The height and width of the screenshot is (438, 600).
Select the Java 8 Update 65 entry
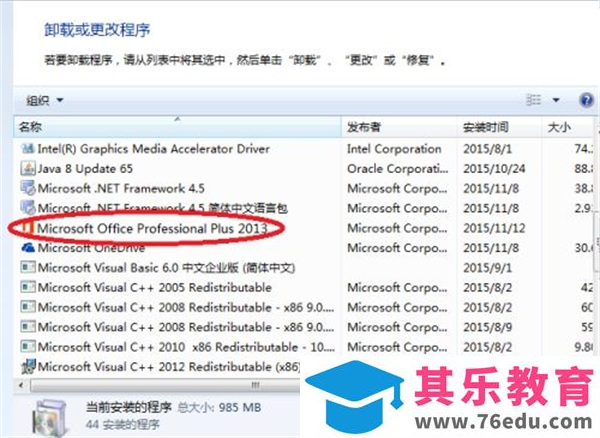[x=85, y=168]
